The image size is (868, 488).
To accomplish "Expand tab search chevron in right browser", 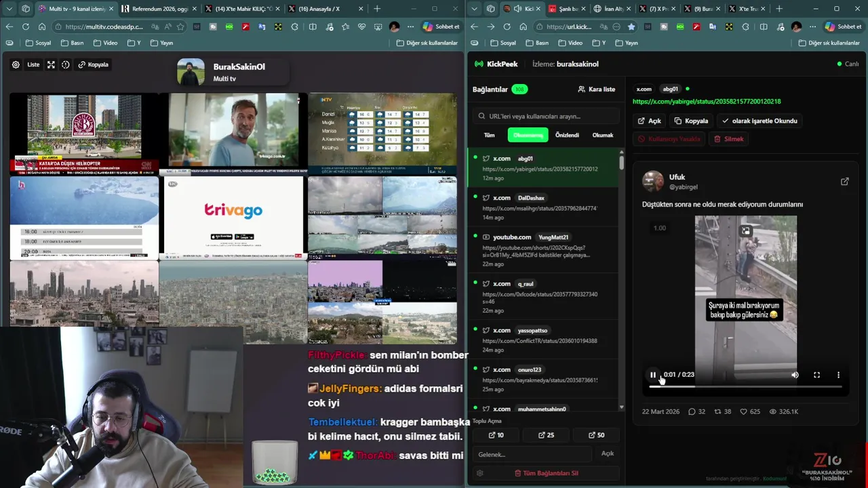I will tap(475, 9).
